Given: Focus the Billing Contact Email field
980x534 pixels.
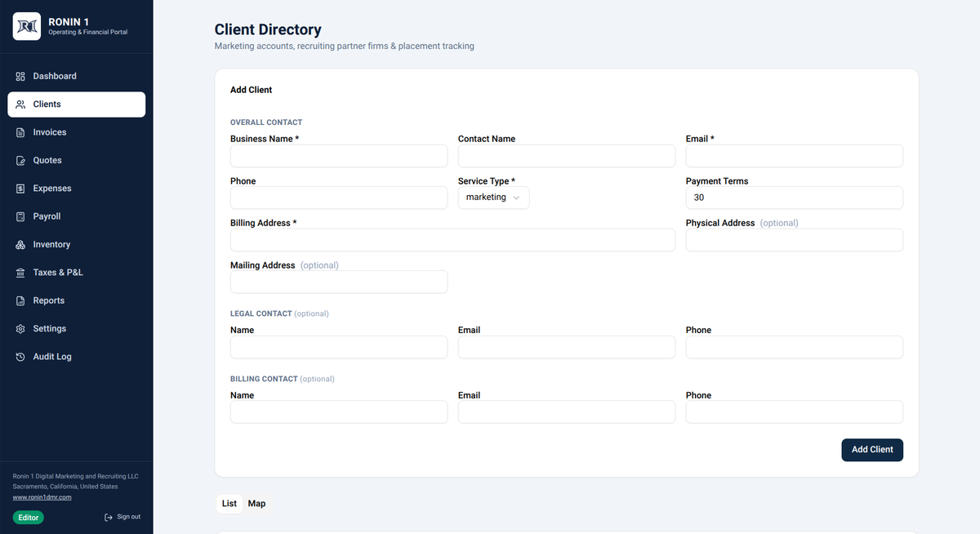Looking at the screenshot, I should coord(567,412).
